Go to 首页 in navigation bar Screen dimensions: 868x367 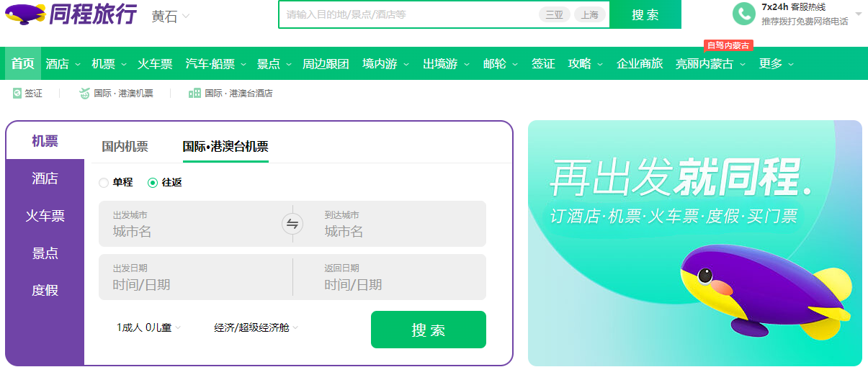[x=22, y=63]
